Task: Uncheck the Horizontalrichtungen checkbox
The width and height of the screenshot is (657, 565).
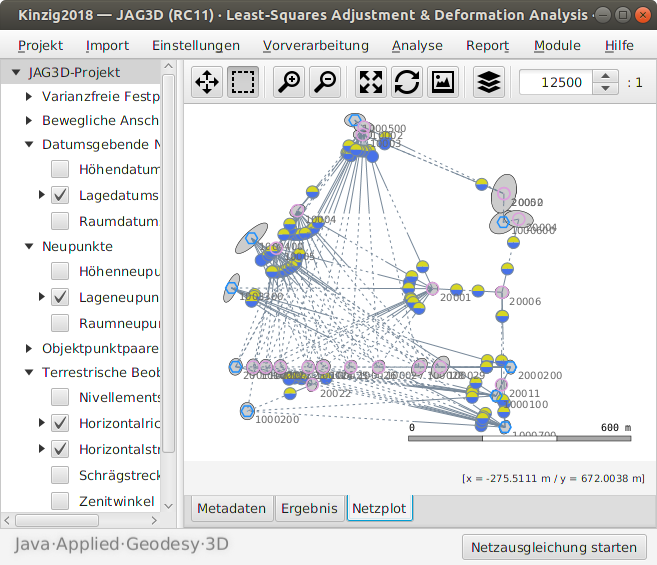Action: 60,423
